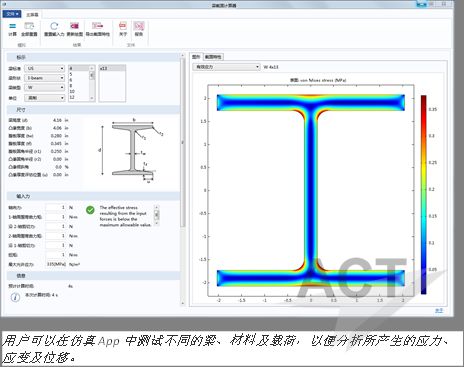Expand the 有效应力 plot type dropdown

point(226,67)
